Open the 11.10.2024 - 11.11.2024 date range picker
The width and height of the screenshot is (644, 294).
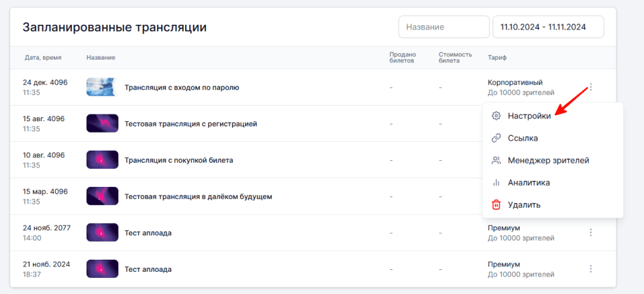point(548,27)
